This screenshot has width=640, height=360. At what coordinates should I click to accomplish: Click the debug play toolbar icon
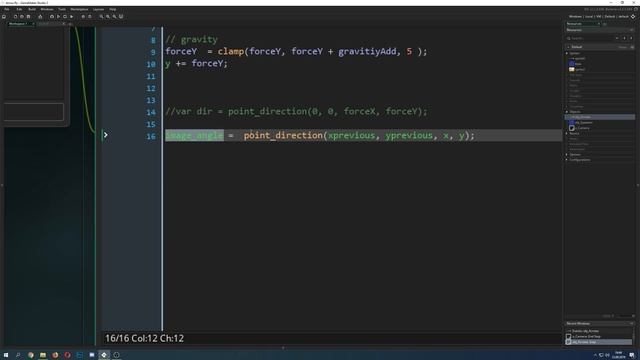point(58,17)
